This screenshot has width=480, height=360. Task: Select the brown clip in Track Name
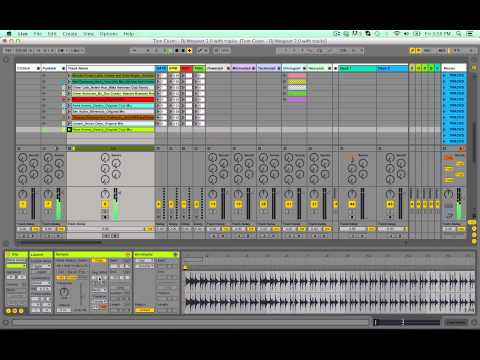(x=113, y=117)
